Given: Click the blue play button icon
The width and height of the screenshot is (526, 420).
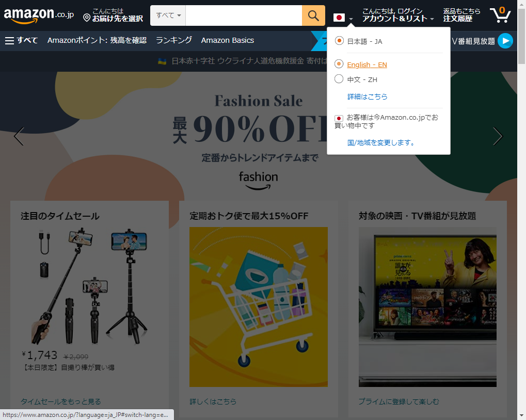Looking at the screenshot, I should point(505,41).
